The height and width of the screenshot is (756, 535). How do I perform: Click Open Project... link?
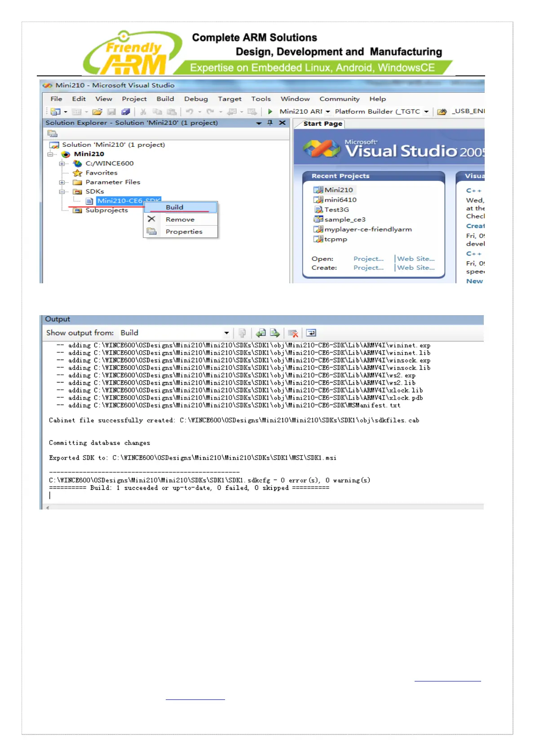pyautogui.click(x=368, y=259)
